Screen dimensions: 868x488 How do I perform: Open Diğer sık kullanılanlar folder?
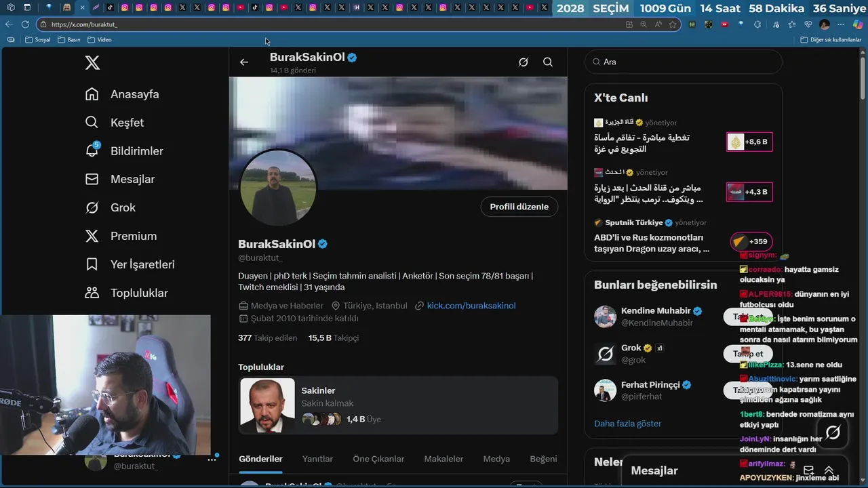(x=831, y=40)
